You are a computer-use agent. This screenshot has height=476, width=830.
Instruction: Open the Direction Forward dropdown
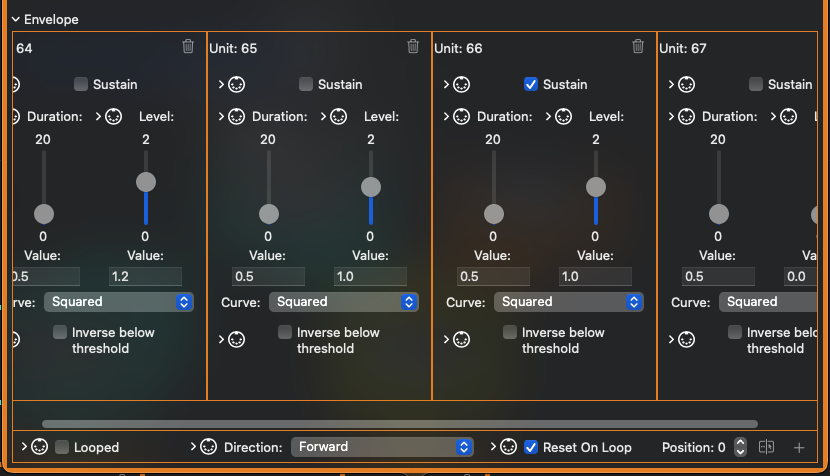[382, 447]
